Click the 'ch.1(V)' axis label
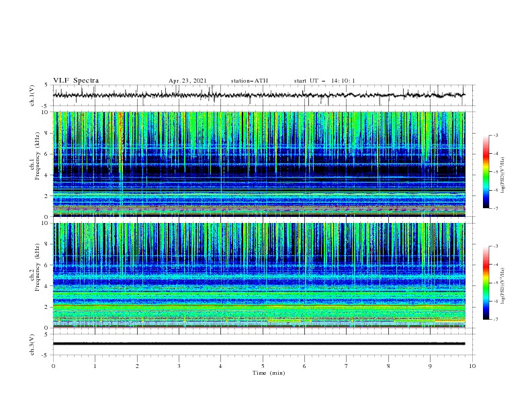 [32, 95]
